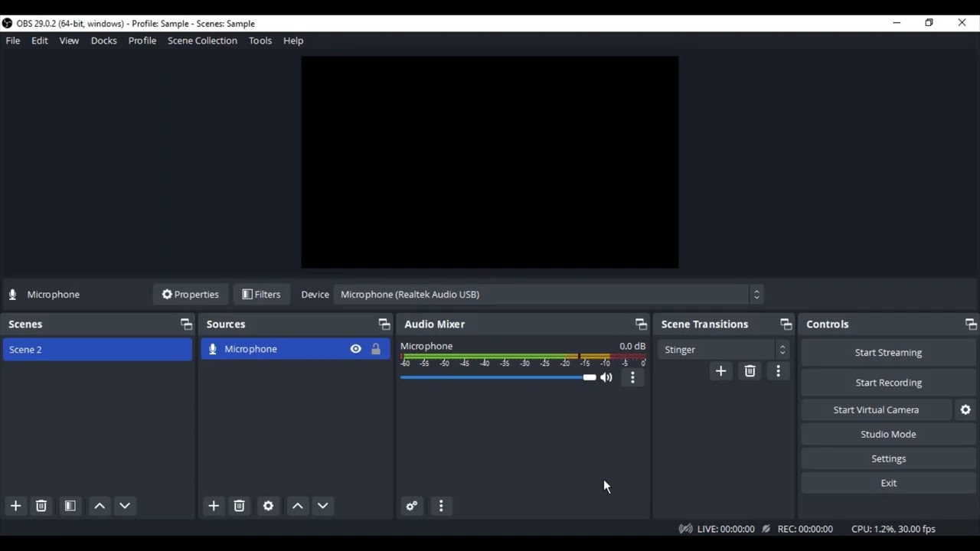
Task: Move source down arrow in Sources dock
Action: (323, 506)
